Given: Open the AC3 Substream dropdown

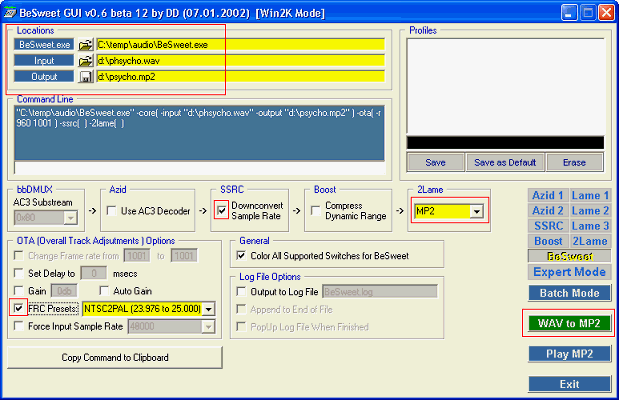Looking at the screenshot, I should coord(70,218).
